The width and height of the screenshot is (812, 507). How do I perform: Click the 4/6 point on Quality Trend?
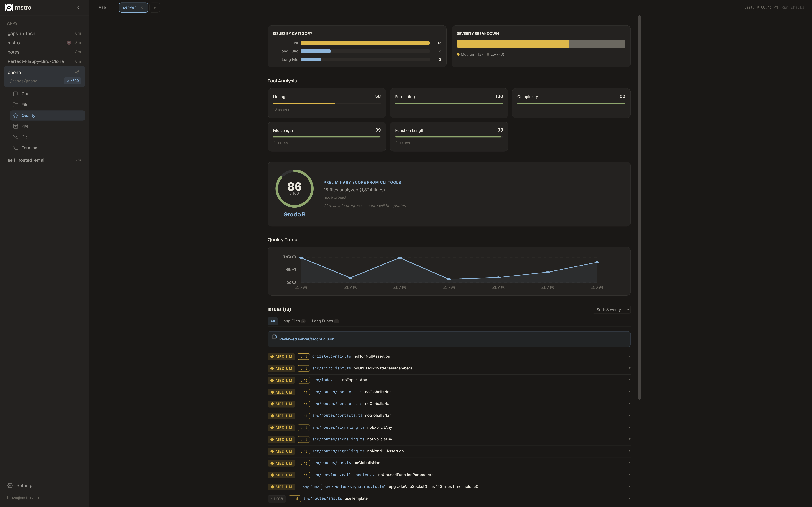tap(597, 262)
